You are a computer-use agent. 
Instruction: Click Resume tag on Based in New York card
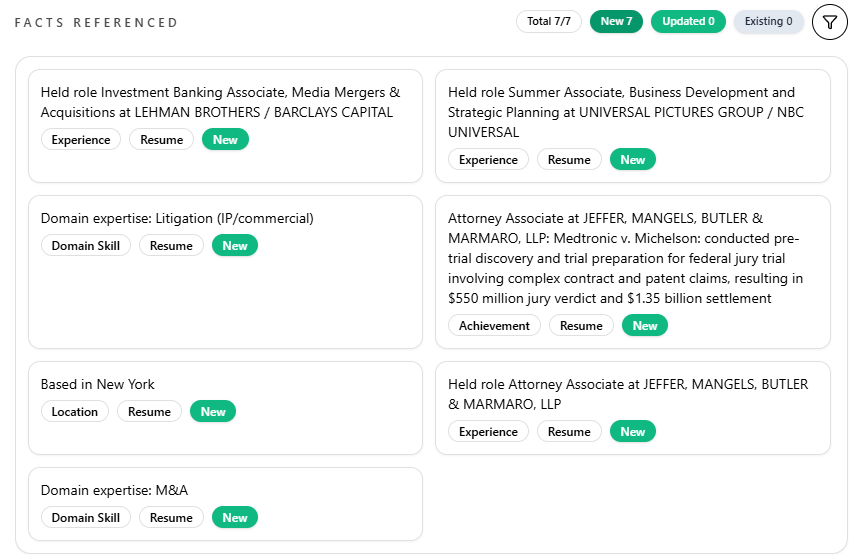coord(149,411)
